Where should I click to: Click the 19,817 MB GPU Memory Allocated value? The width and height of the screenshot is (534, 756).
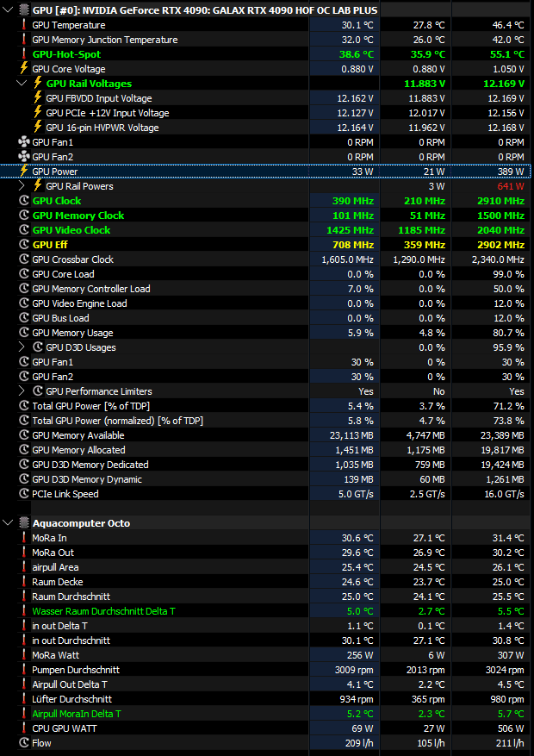[502, 450]
